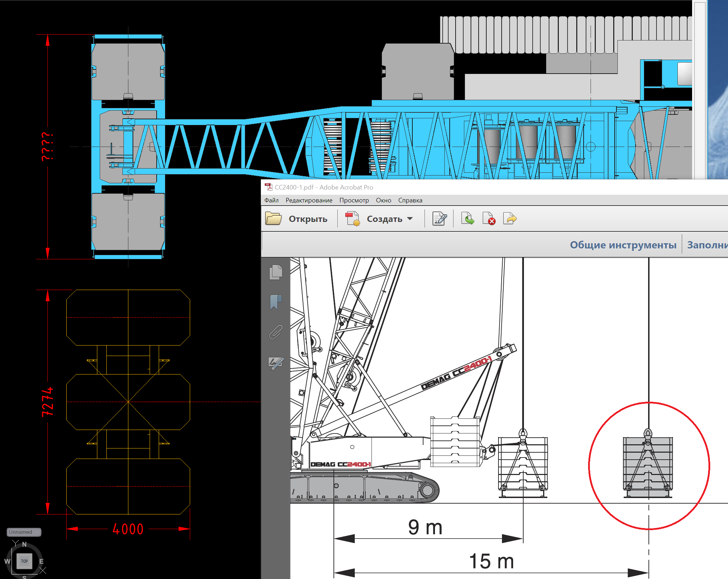Open the Просмотр menu
This screenshot has height=579, width=728.
354,200
